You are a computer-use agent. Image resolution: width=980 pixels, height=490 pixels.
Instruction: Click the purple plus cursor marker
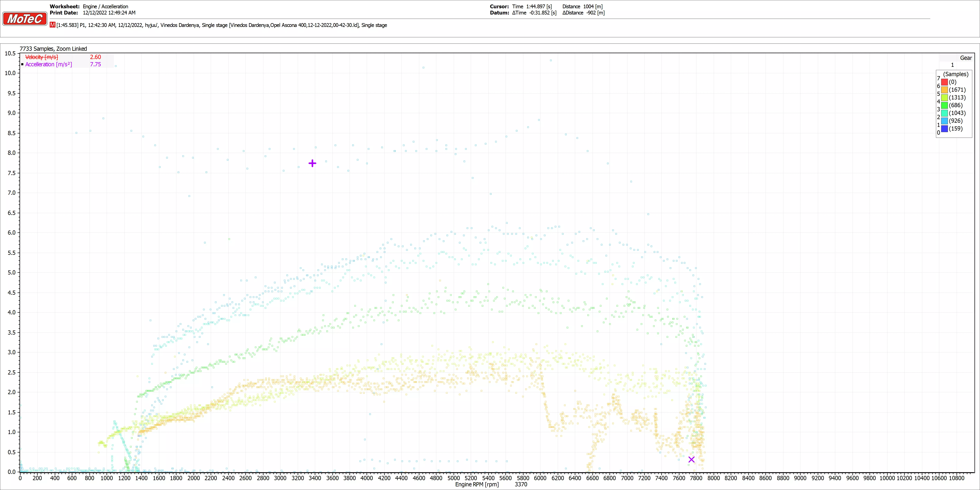(312, 163)
